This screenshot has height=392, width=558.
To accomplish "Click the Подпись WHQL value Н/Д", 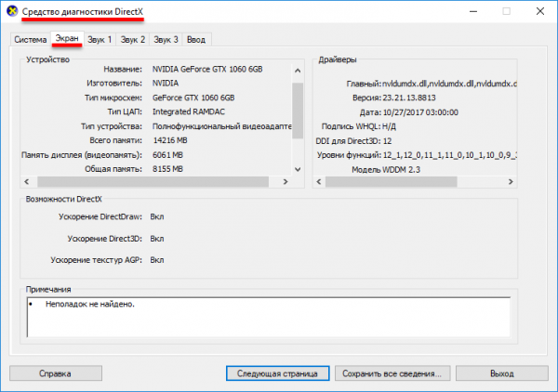I will 389,126.
